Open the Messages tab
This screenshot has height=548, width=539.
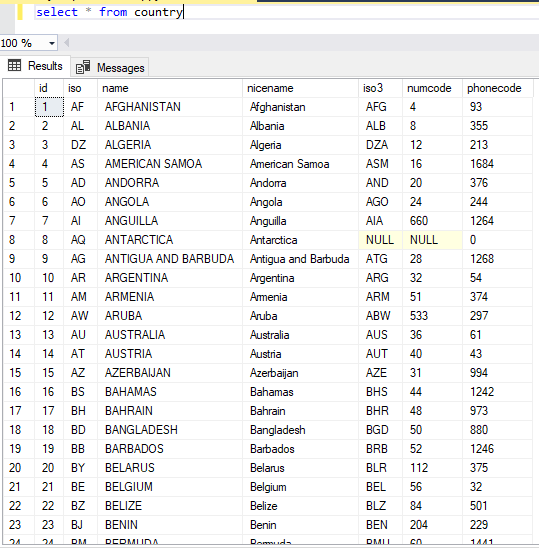pos(110,67)
